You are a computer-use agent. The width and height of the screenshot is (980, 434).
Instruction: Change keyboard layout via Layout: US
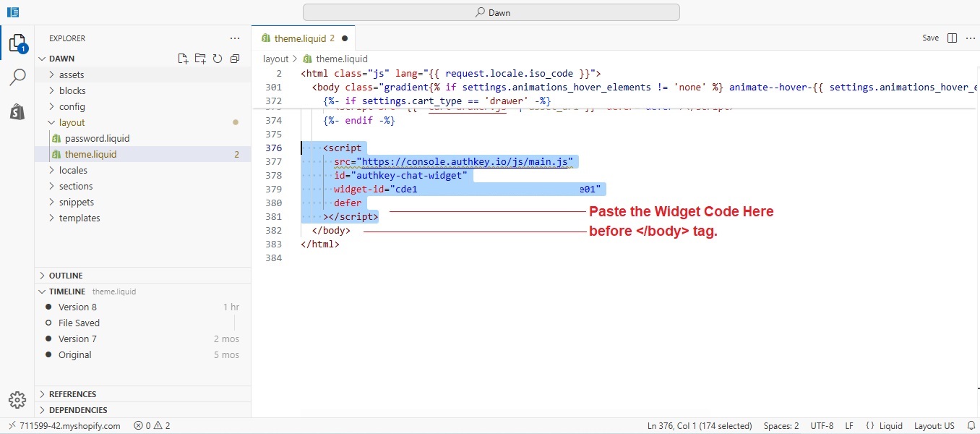pyautogui.click(x=934, y=426)
